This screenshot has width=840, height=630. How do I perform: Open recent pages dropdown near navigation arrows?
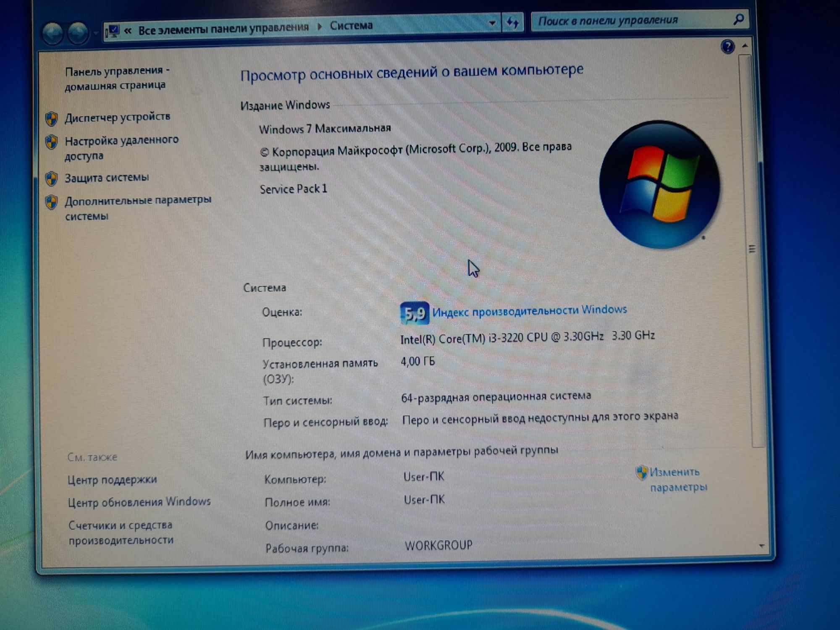[95, 32]
